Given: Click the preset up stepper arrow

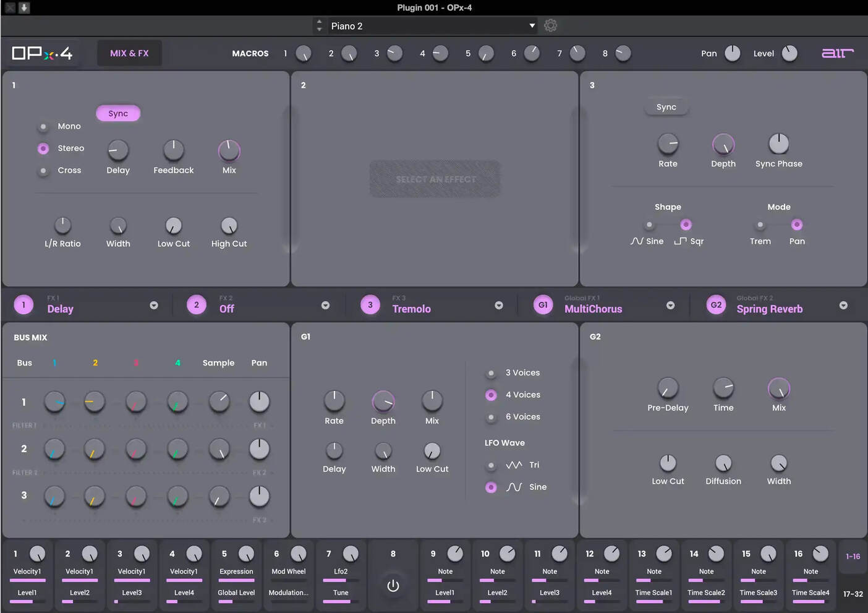Looking at the screenshot, I should pos(319,22).
